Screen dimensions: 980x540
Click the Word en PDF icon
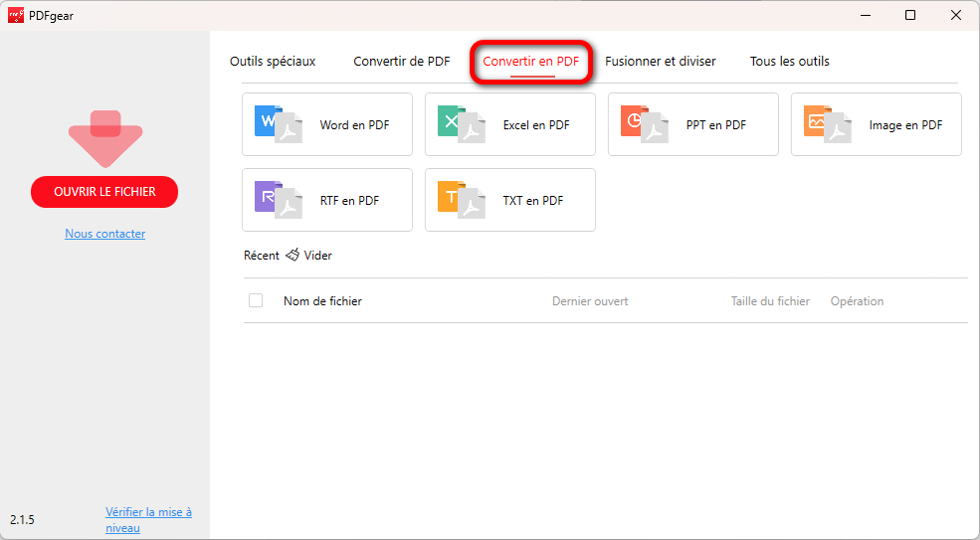click(279, 124)
